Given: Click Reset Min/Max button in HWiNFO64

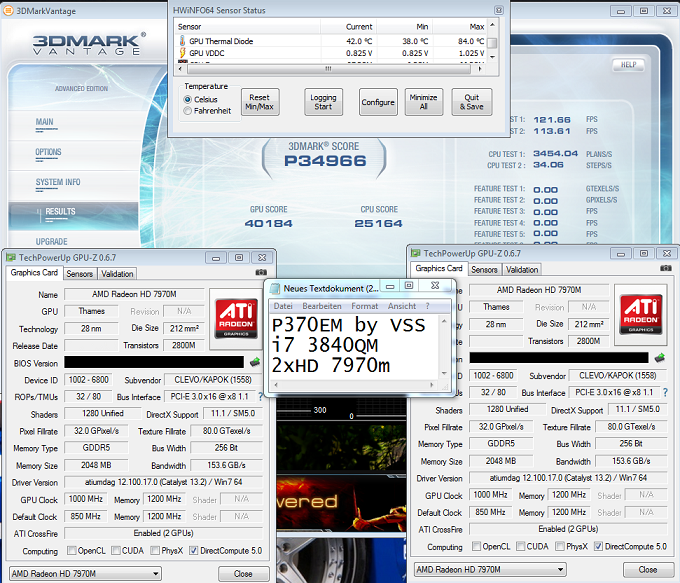Looking at the screenshot, I should (259, 102).
